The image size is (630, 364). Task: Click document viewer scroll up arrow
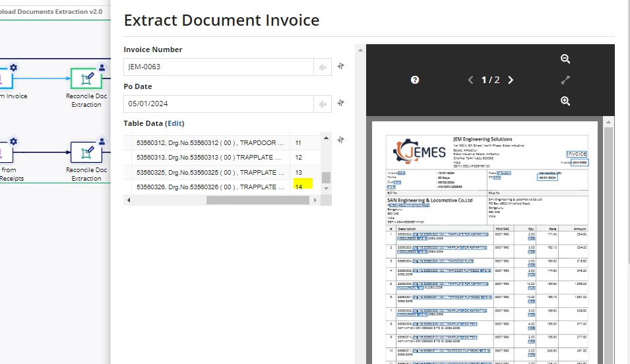pos(608,122)
